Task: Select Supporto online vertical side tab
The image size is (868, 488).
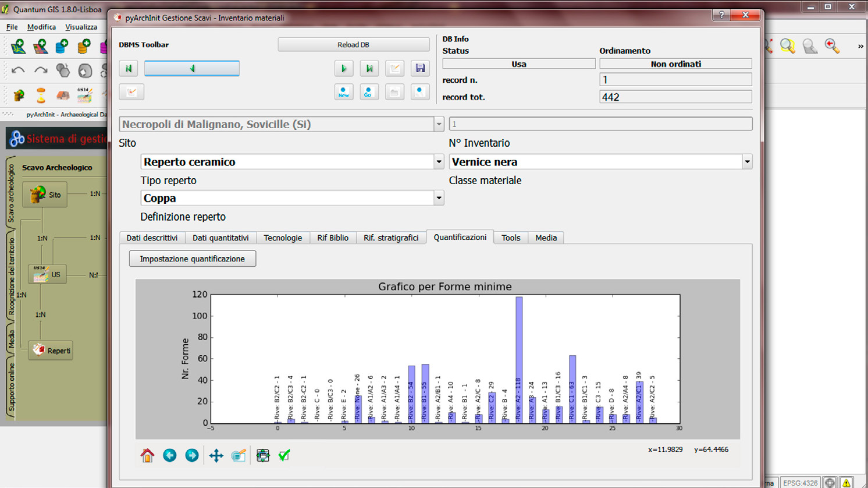Action: tap(11, 387)
